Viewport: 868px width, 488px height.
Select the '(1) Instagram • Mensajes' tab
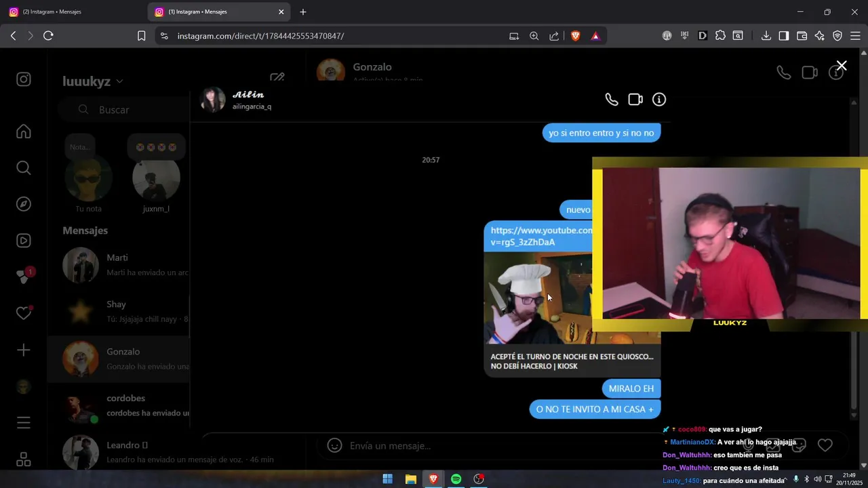[218, 12]
